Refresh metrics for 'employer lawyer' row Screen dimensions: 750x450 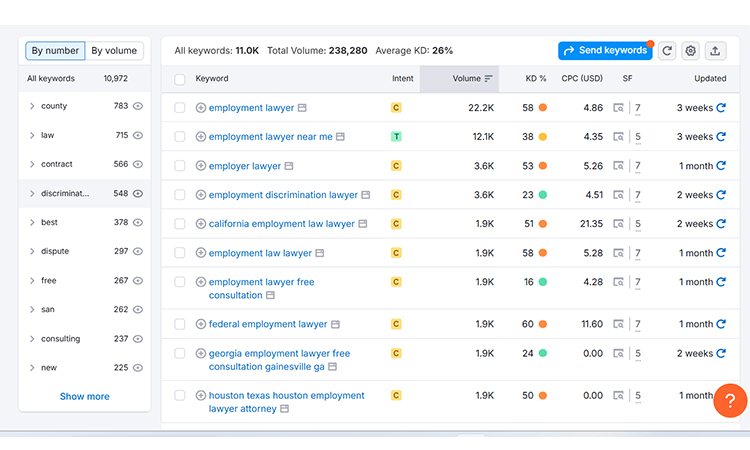721,165
